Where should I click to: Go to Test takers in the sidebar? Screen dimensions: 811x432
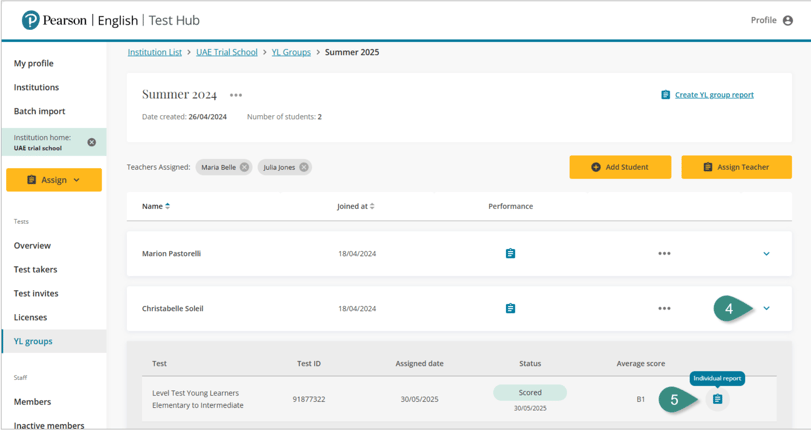(35, 270)
